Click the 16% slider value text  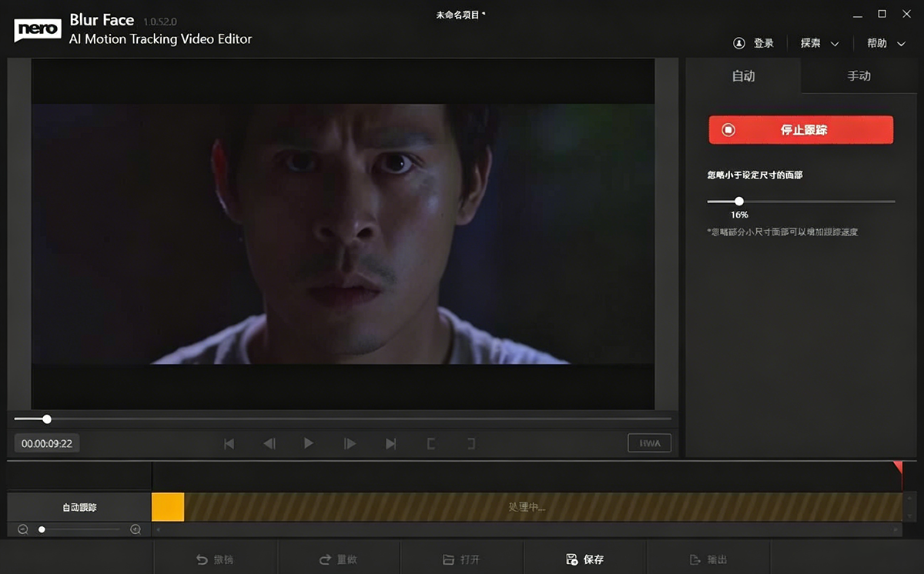coord(739,215)
